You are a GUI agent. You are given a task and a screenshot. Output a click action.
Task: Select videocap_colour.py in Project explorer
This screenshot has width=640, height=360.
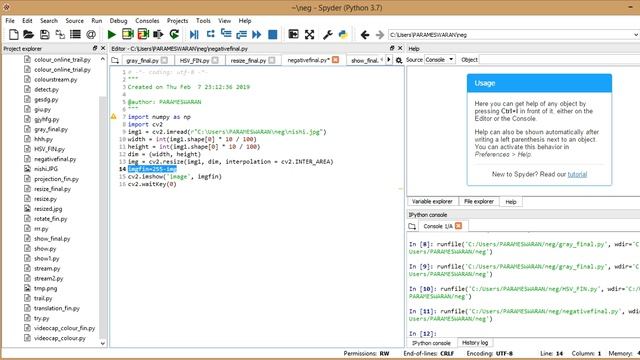60,338
